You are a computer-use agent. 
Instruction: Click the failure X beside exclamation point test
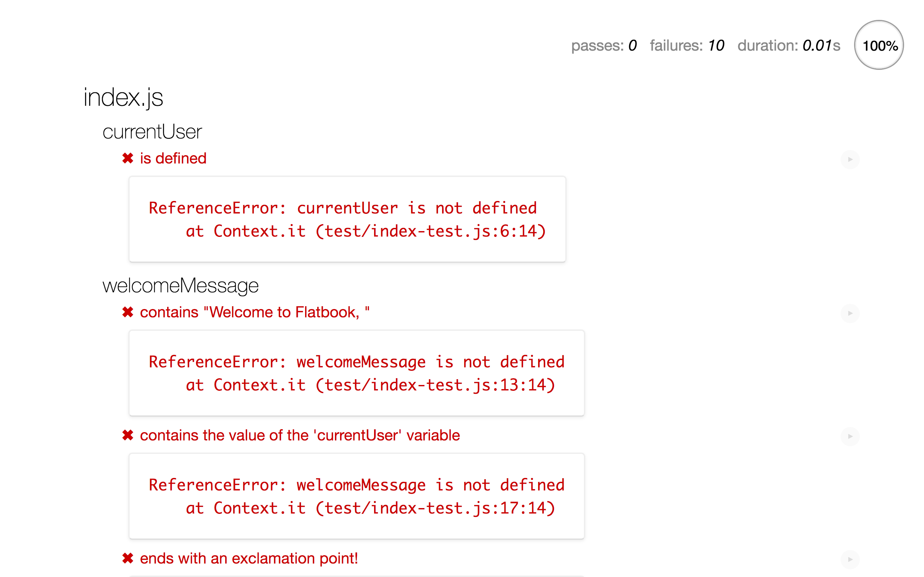coord(127,559)
